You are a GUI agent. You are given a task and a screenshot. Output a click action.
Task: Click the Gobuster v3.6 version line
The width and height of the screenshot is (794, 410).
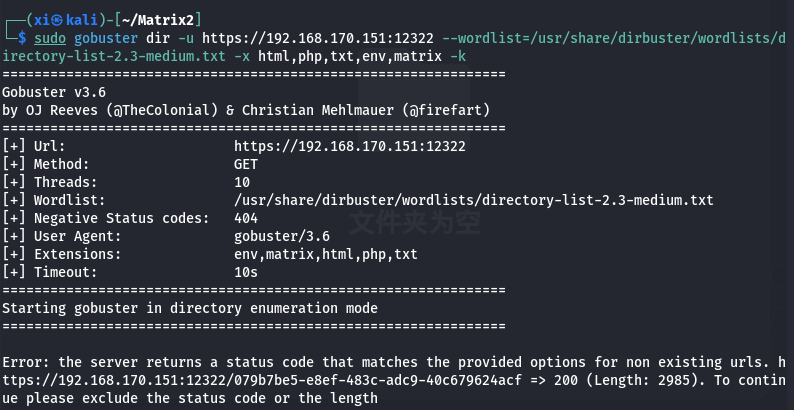click(54, 92)
